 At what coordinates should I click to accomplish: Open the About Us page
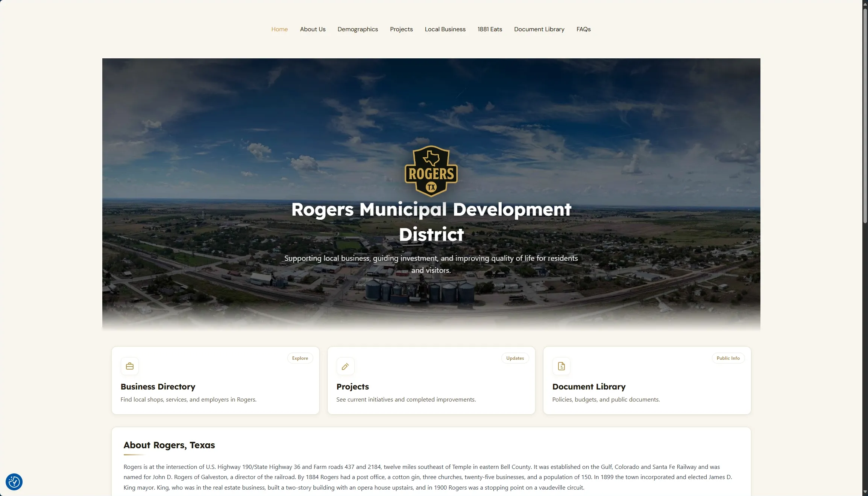click(313, 29)
